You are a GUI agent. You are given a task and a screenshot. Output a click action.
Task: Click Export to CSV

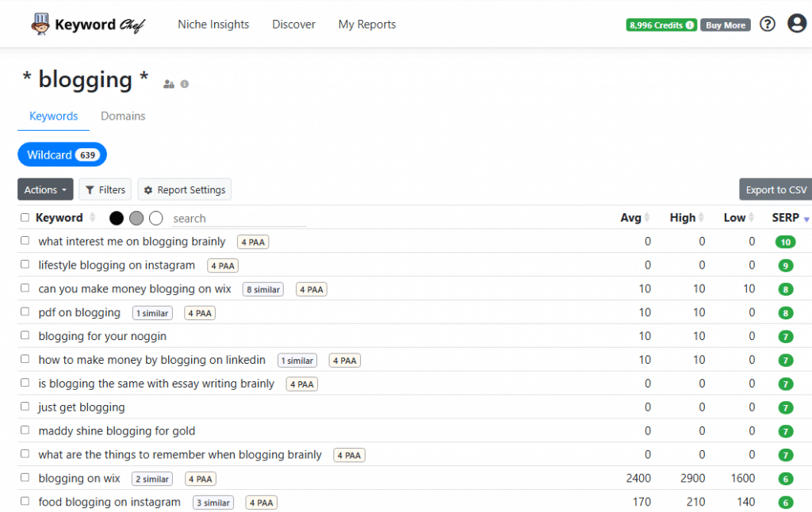coord(776,189)
